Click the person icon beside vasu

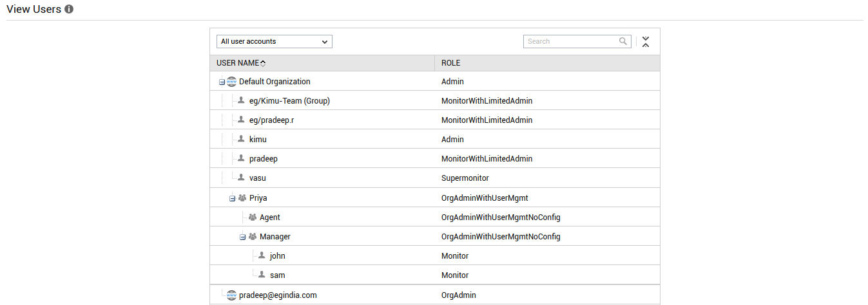[x=241, y=178]
